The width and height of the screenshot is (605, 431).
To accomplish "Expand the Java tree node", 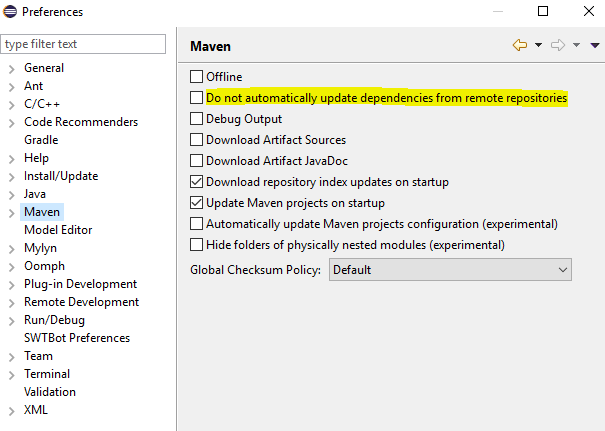I will (12, 195).
